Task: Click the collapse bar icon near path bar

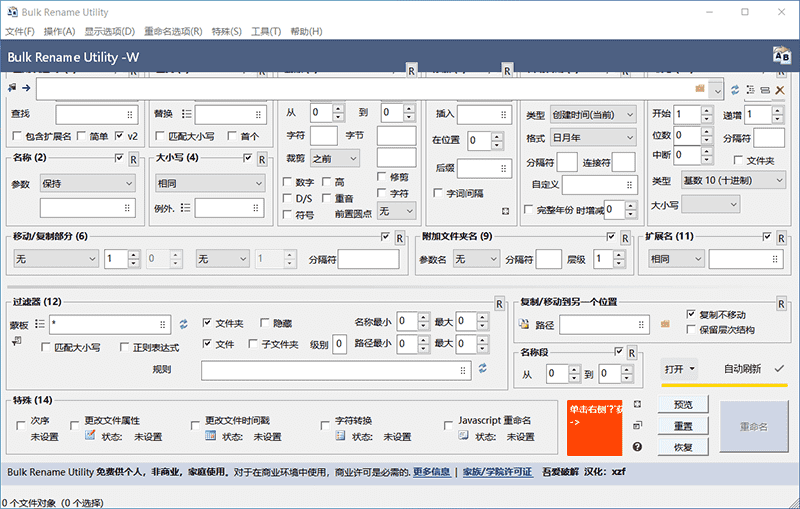Action: coord(765,90)
